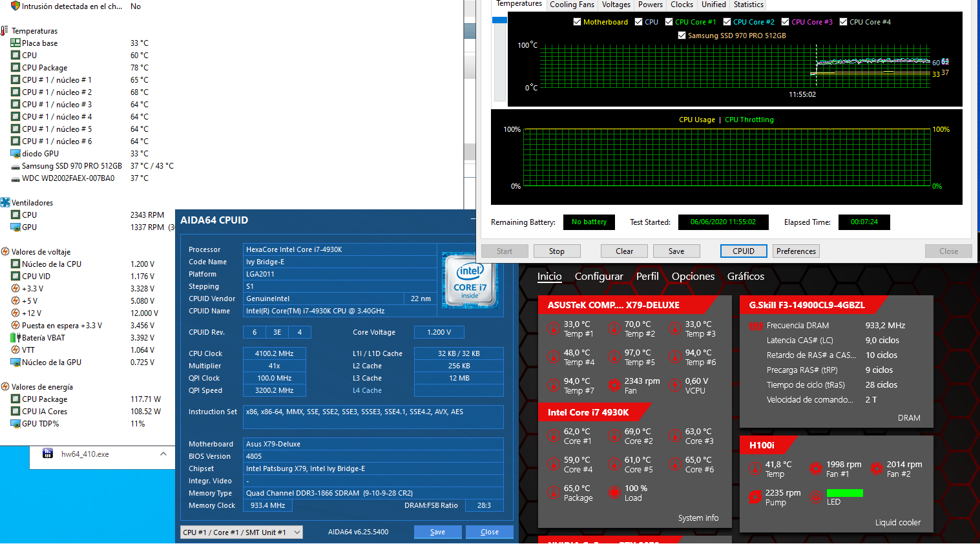Toggle the CPU Core #4 checkbox
The image size is (980, 546).
843,22
